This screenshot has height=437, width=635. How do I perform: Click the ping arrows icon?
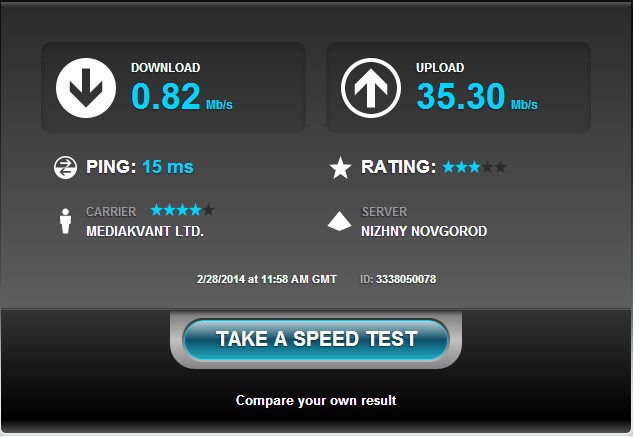click(65, 167)
